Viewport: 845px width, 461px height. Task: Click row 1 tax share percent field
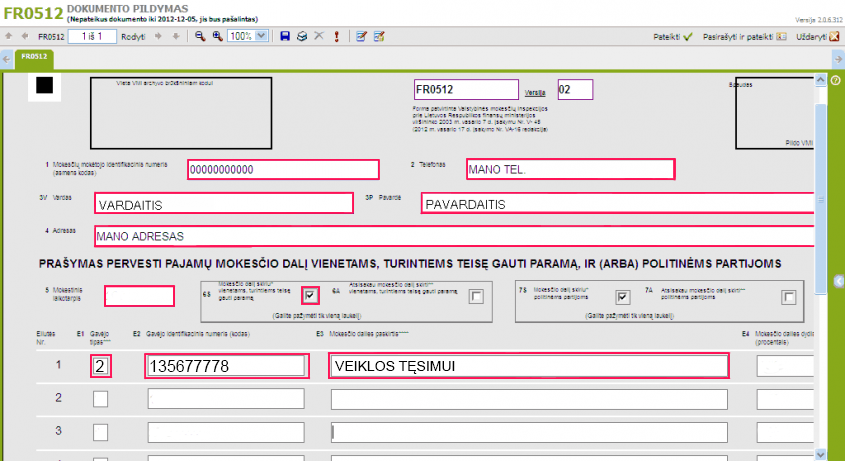(785, 366)
